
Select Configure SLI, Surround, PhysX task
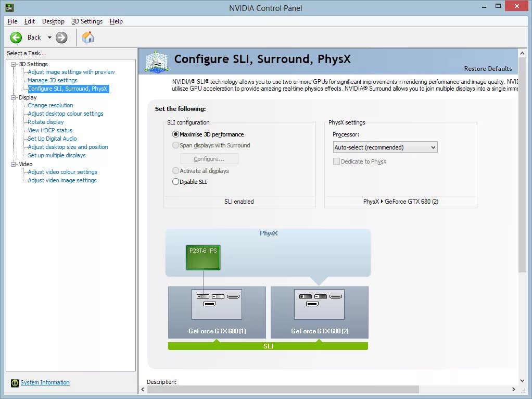(68, 89)
